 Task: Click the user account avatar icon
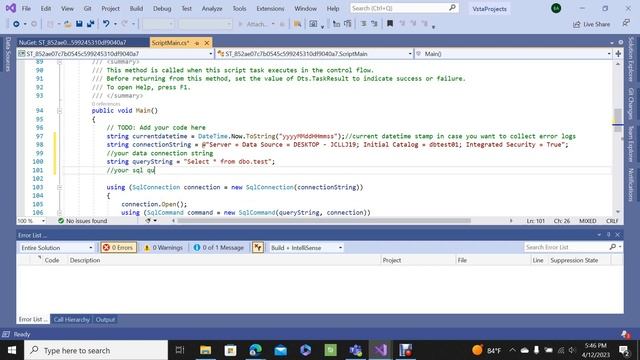click(556, 8)
